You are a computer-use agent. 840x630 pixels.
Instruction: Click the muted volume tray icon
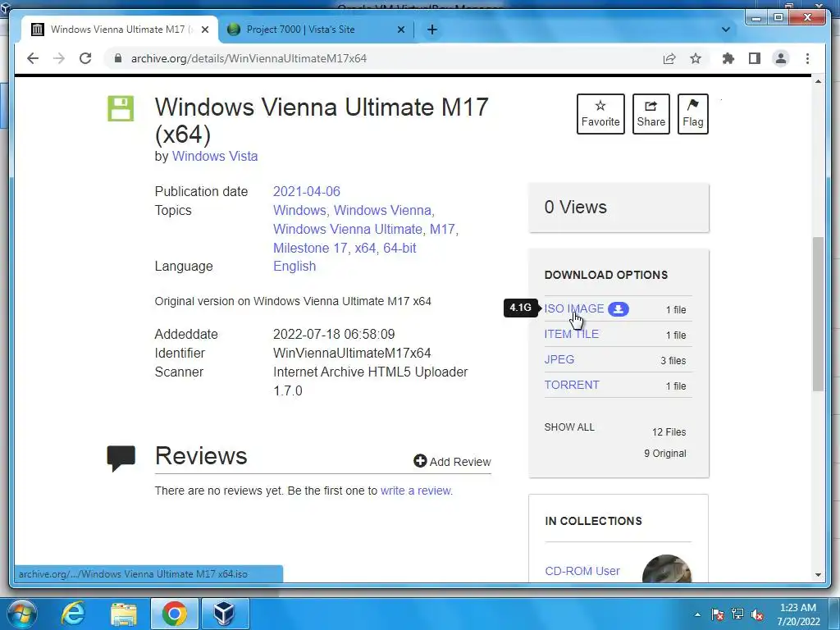point(757,614)
